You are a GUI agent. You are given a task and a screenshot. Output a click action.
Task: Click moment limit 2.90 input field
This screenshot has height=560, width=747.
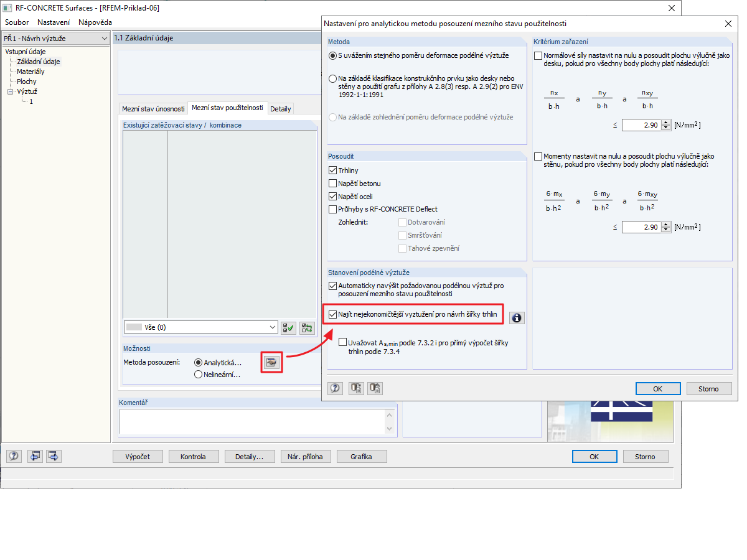(641, 227)
